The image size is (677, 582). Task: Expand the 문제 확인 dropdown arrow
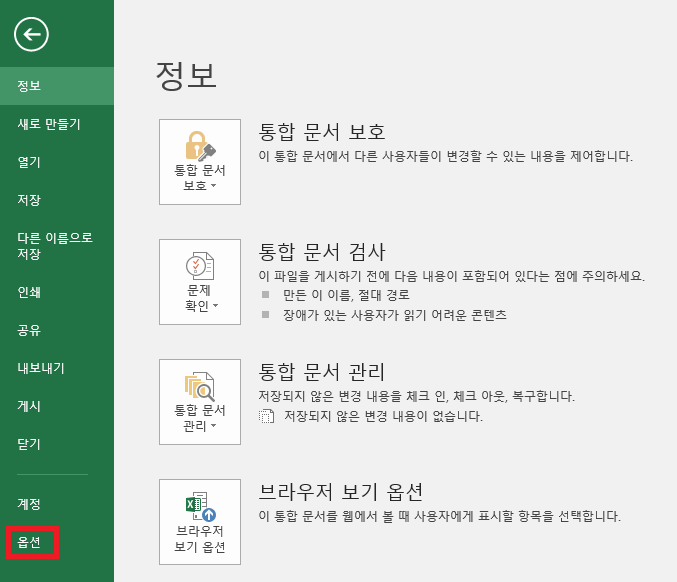point(215,305)
